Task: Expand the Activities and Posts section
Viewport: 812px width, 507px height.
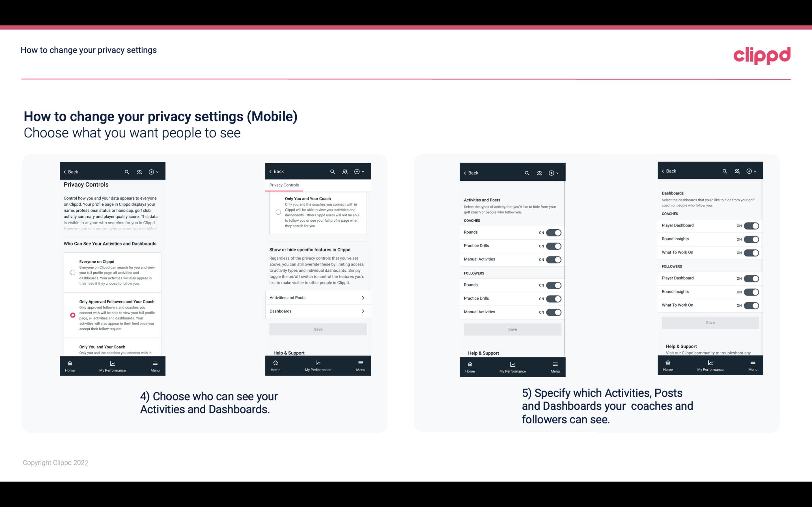Action: coord(317,298)
